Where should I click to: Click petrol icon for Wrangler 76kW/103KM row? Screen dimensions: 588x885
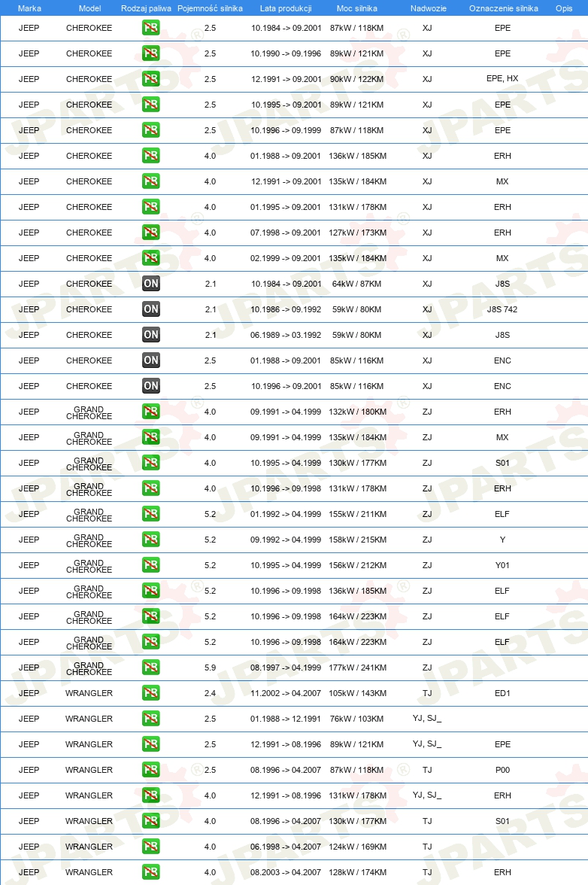coord(150,719)
